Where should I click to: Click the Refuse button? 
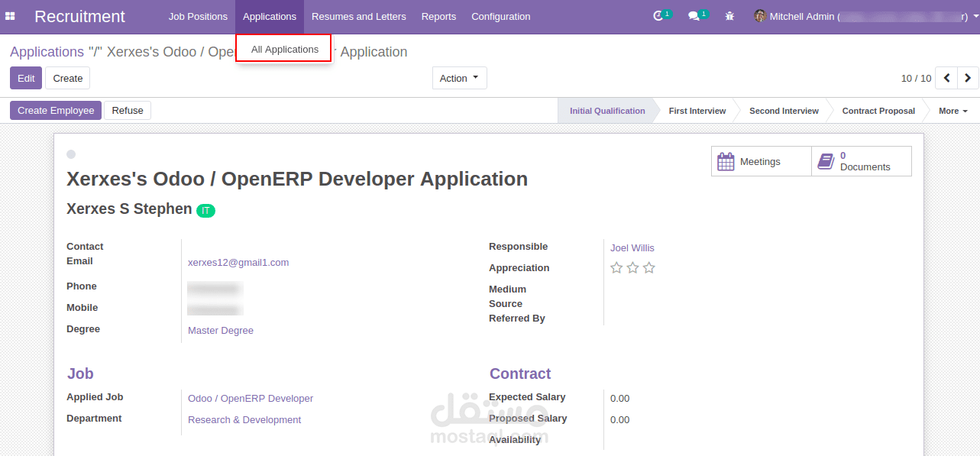pos(128,111)
